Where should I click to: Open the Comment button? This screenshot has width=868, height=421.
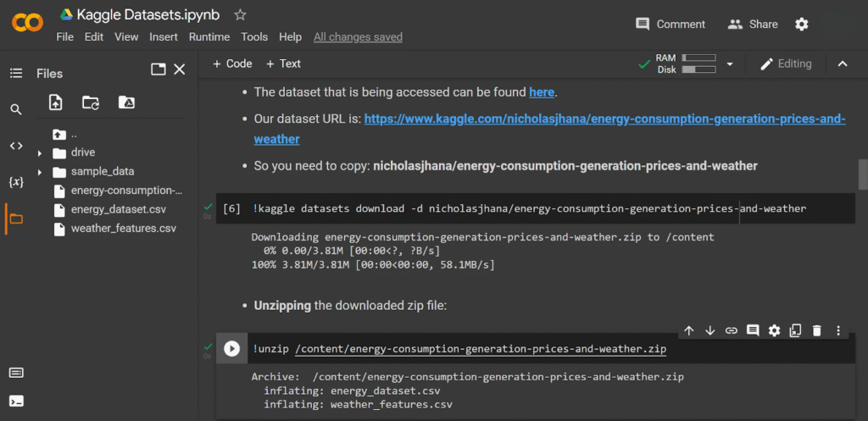670,25
